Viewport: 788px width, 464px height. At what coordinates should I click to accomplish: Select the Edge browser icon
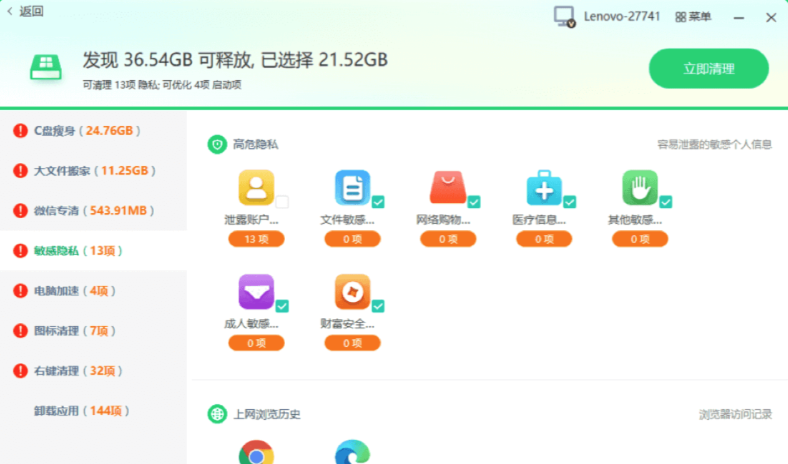[352, 452]
